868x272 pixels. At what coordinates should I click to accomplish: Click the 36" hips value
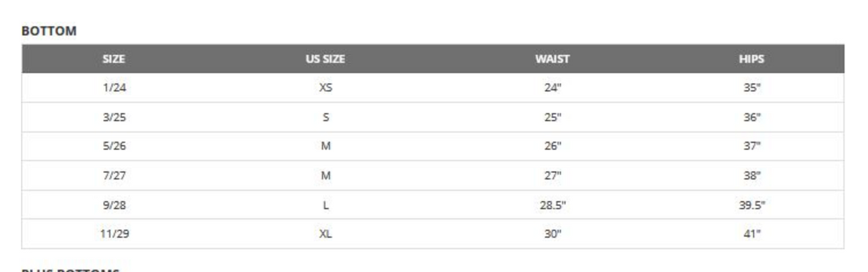752,117
